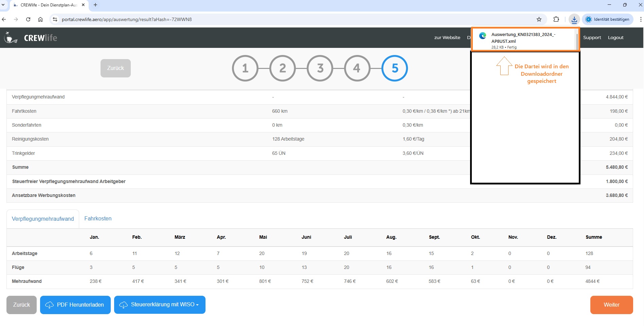
Task: Jump to step 1 circle
Action: [x=245, y=68]
